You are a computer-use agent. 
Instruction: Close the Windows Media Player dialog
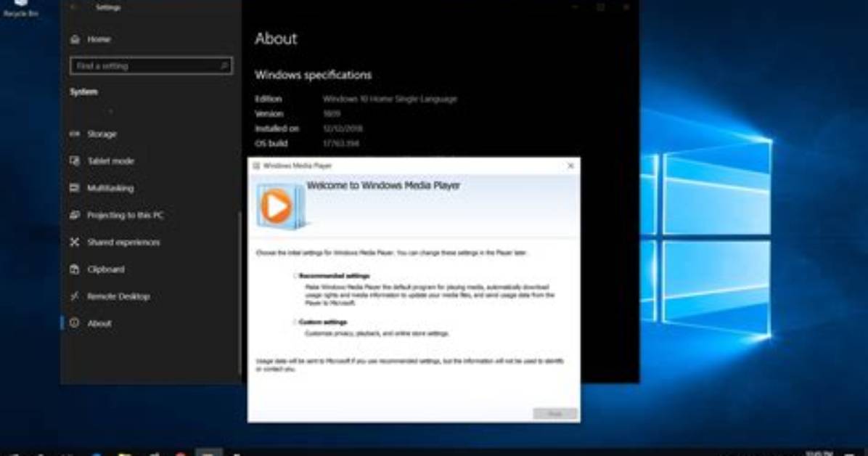[570, 166]
